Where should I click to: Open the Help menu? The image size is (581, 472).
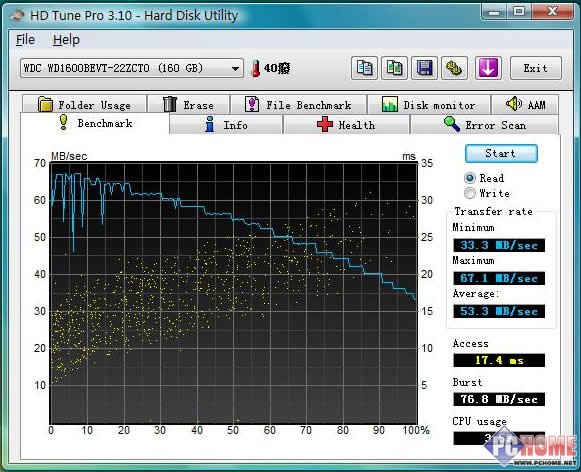pos(66,40)
